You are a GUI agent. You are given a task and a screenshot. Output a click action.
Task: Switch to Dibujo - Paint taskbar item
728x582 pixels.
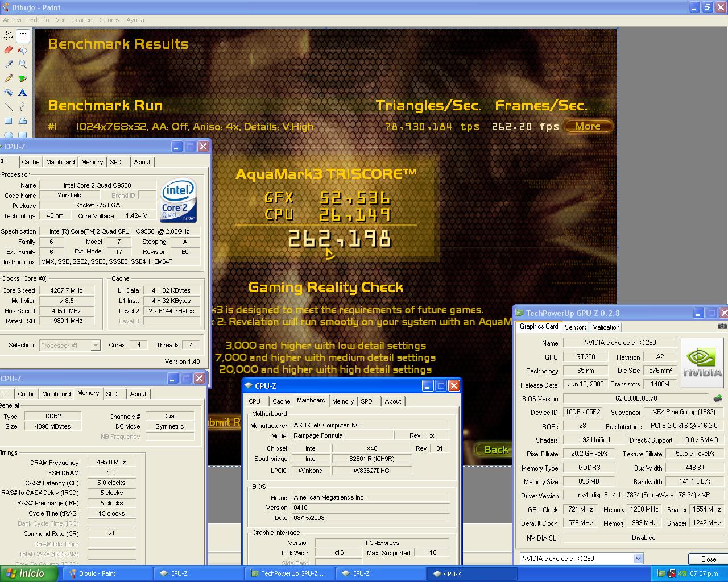[107, 573]
